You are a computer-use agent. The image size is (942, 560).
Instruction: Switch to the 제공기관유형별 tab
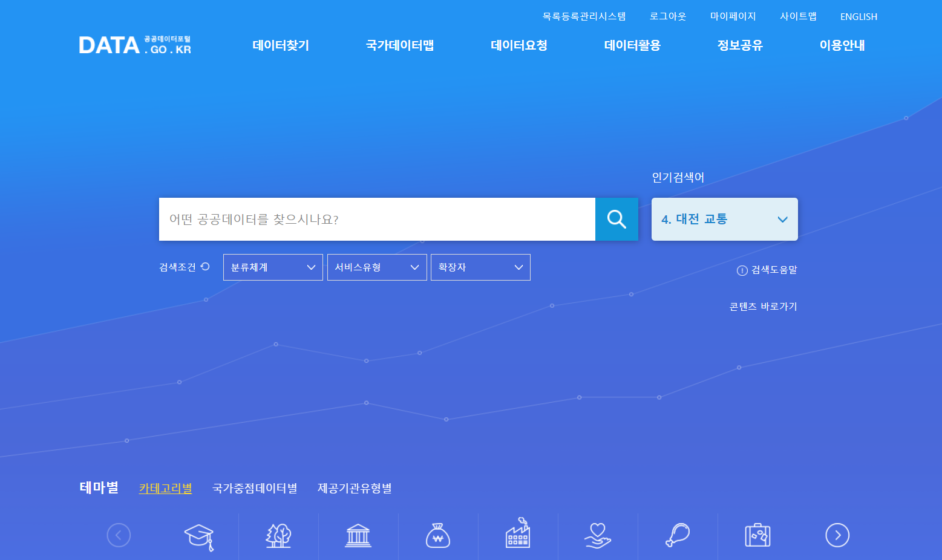click(x=355, y=488)
